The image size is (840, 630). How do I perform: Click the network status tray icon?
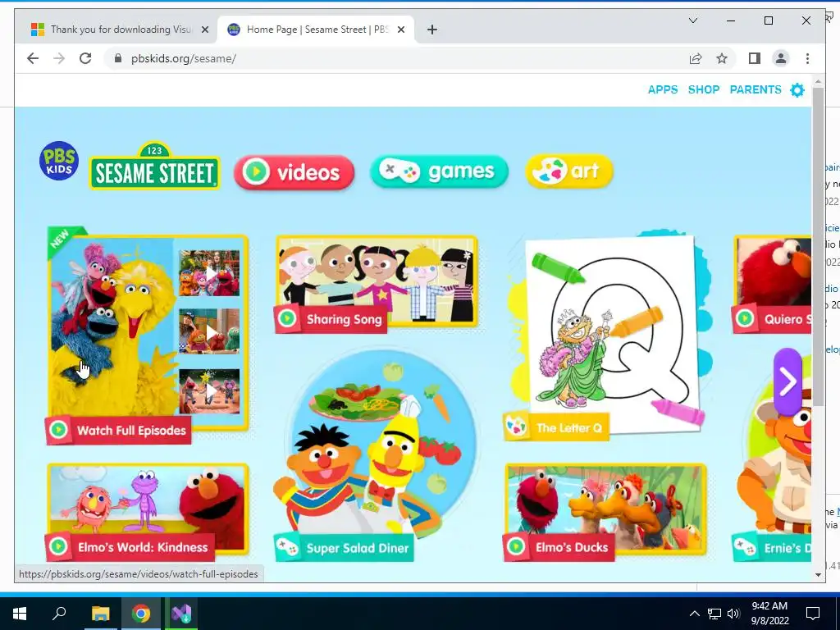[x=714, y=614]
